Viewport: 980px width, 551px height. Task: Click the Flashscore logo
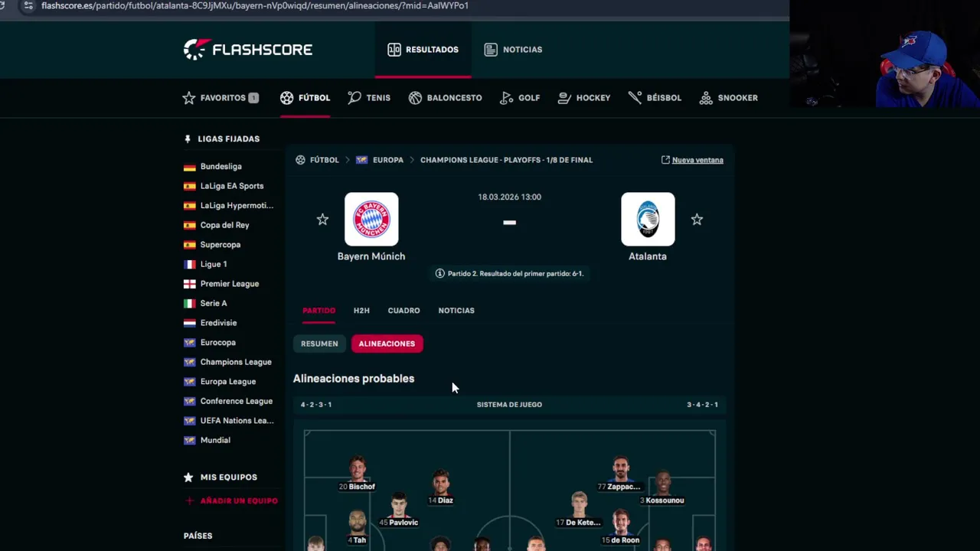click(248, 49)
